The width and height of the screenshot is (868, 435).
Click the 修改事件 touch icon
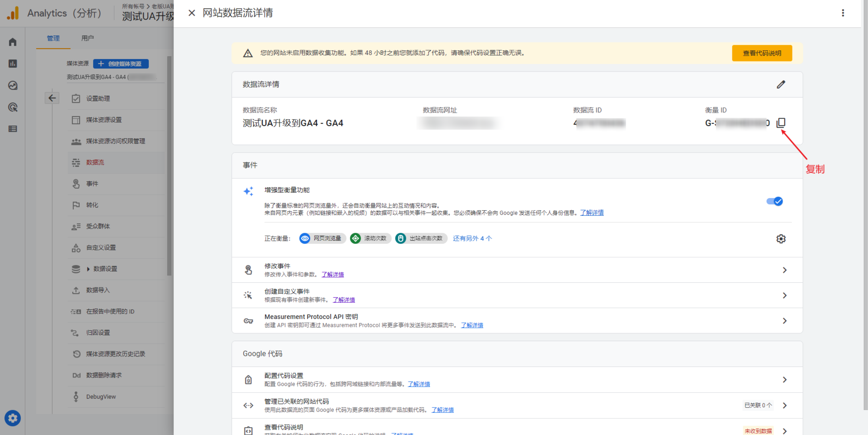pyautogui.click(x=248, y=270)
